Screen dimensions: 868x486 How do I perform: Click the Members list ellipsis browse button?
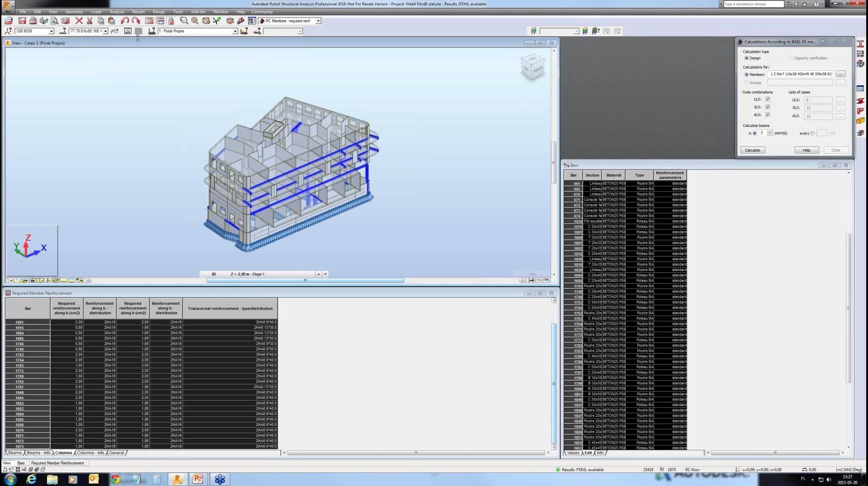pos(841,74)
